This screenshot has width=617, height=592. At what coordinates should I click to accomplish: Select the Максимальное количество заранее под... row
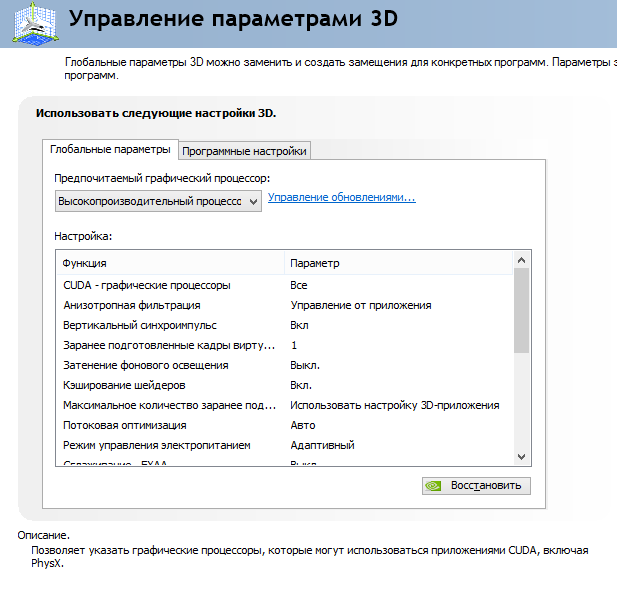tap(285, 405)
